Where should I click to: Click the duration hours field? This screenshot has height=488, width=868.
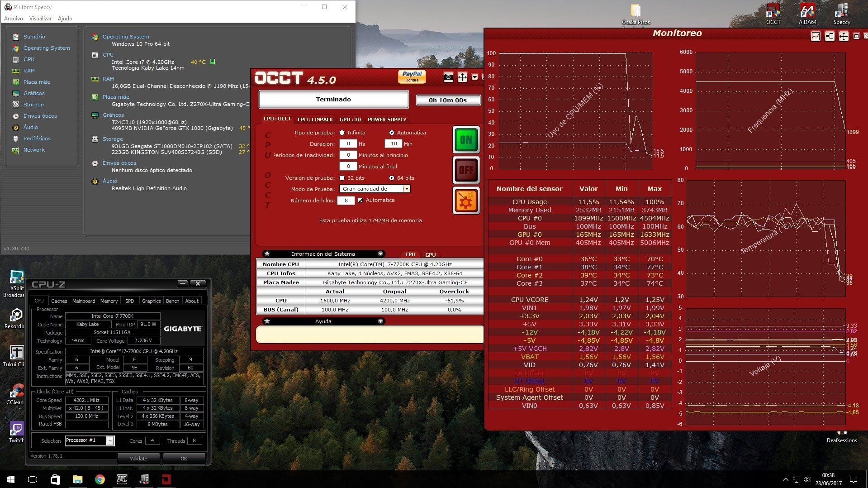348,144
